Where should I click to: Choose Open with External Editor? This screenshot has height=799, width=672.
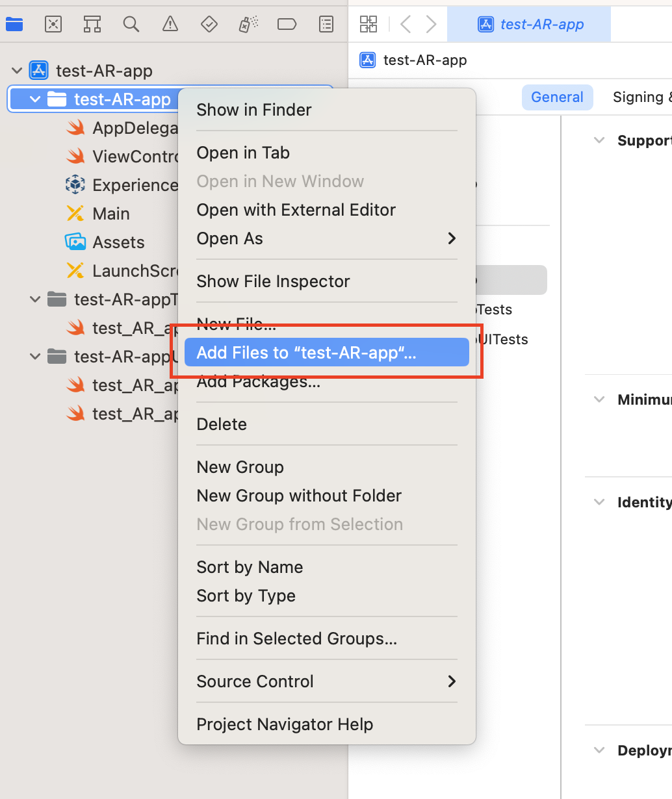pos(327,210)
